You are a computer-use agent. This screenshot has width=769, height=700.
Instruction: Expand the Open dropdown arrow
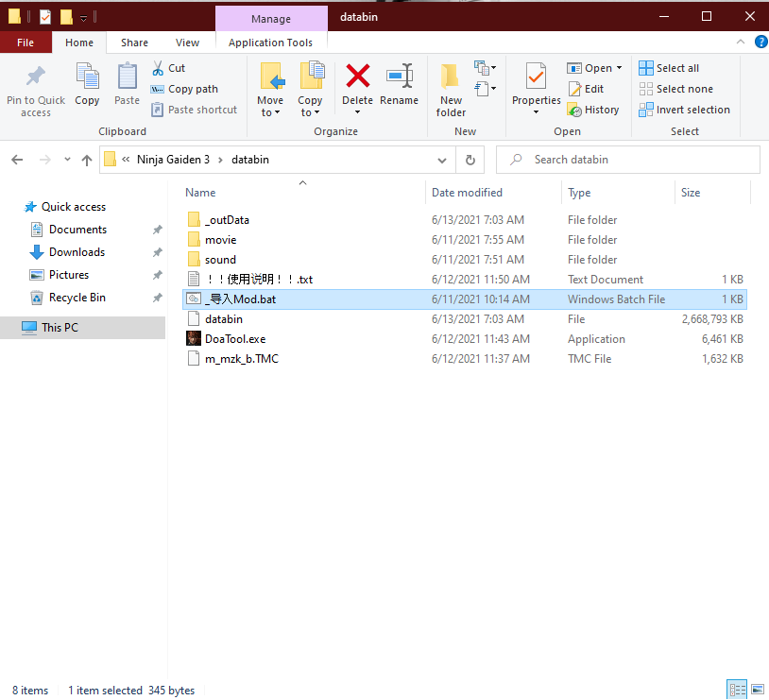tap(619, 68)
